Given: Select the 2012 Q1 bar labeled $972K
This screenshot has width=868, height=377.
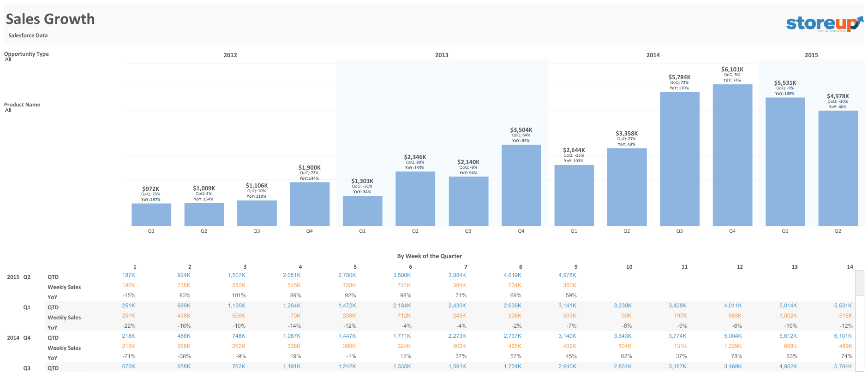Looking at the screenshot, I should 151,215.
